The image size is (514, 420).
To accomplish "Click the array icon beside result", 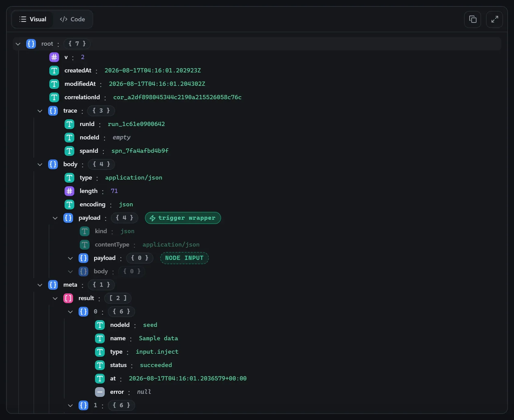I will (x=68, y=298).
